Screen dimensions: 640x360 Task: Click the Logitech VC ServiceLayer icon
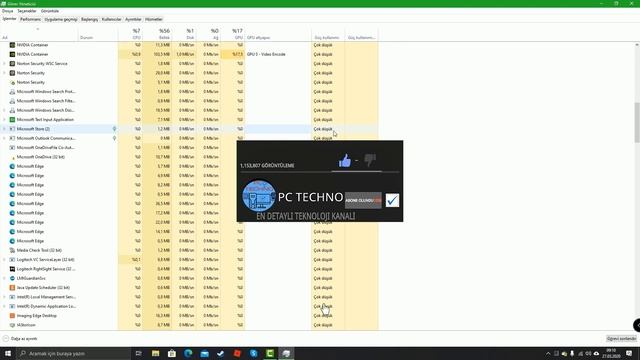point(12,260)
